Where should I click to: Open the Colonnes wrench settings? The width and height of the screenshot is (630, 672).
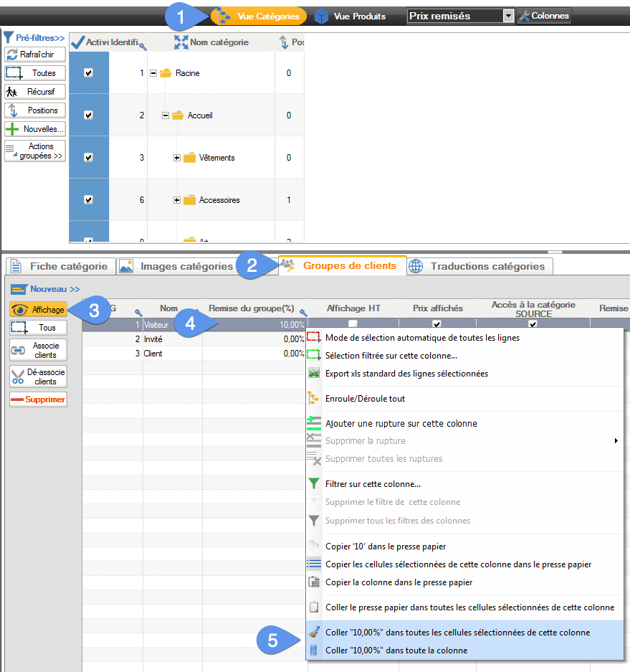[x=544, y=16]
